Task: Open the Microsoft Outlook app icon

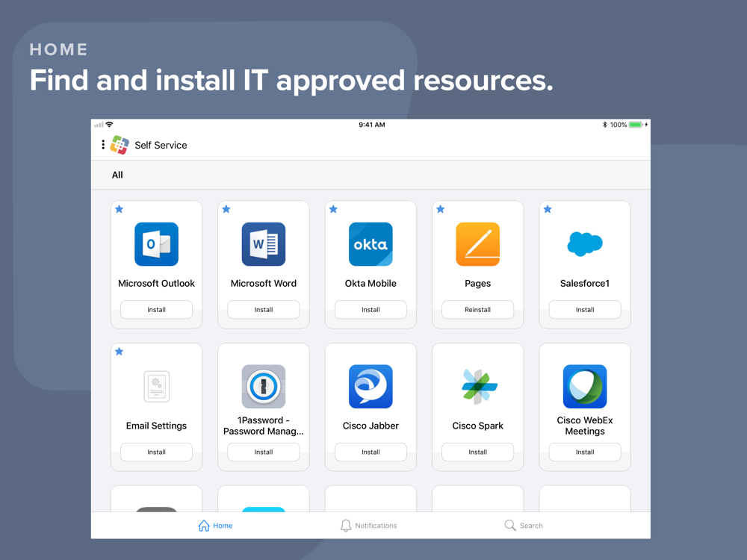Action: pos(156,244)
